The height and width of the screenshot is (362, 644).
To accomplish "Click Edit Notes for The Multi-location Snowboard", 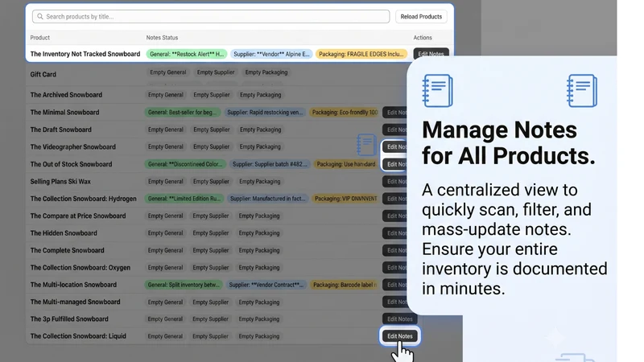I will 394,285.
